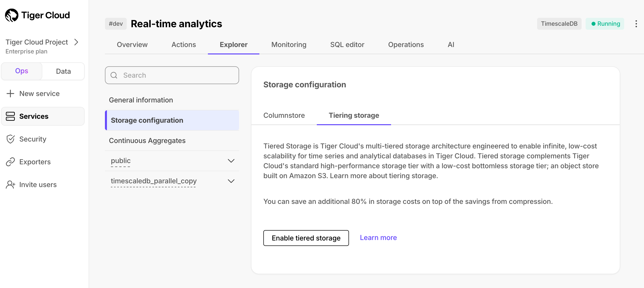The image size is (644, 288).
Task: Click the Tiger Cloud Project name
Action: pyautogui.click(x=37, y=42)
